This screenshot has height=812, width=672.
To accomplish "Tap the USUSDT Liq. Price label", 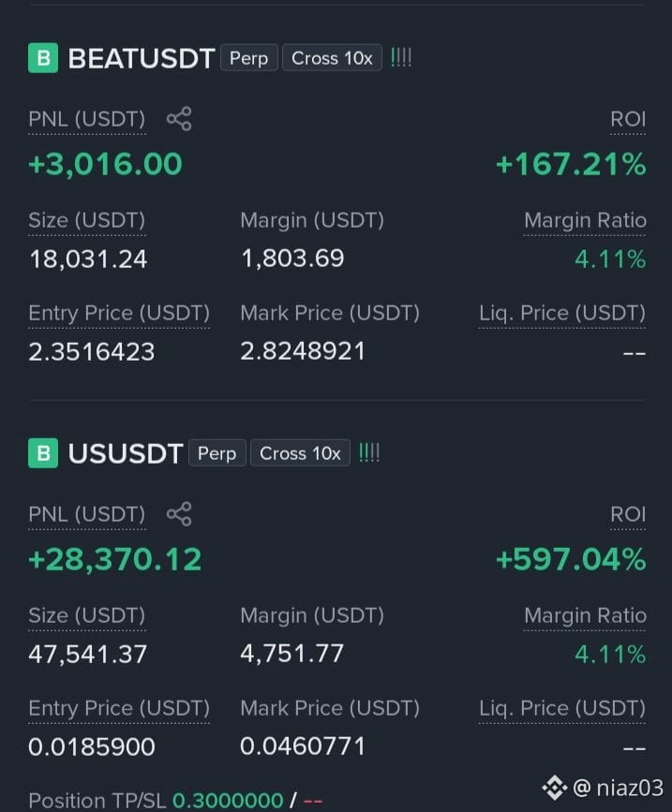I will (562, 708).
